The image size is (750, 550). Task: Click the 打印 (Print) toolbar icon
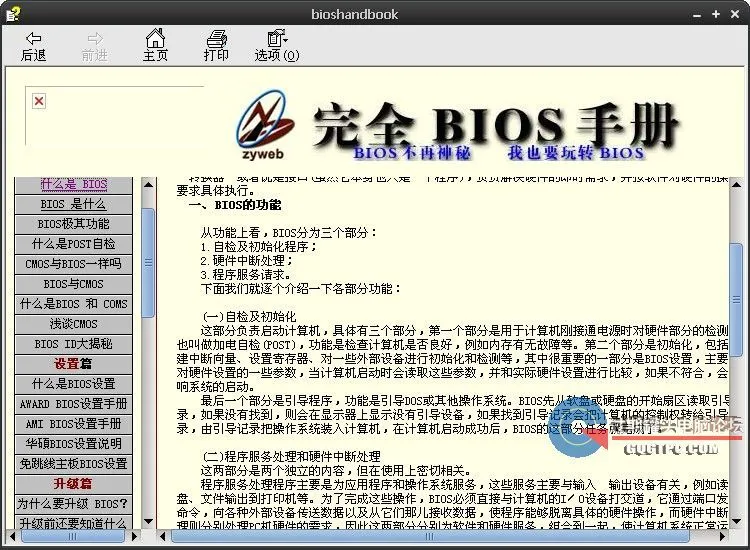(216, 45)
